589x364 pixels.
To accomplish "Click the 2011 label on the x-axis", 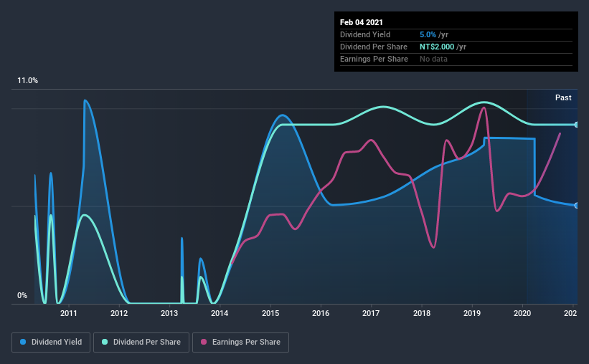I will click(69, 313).
